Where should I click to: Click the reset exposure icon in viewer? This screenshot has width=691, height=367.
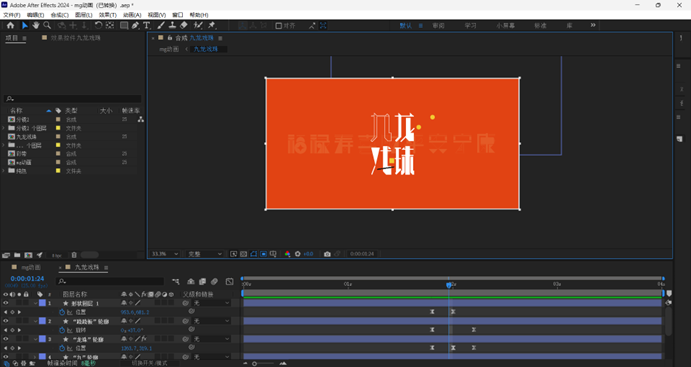pyautogui.click(x=297, y=254)
